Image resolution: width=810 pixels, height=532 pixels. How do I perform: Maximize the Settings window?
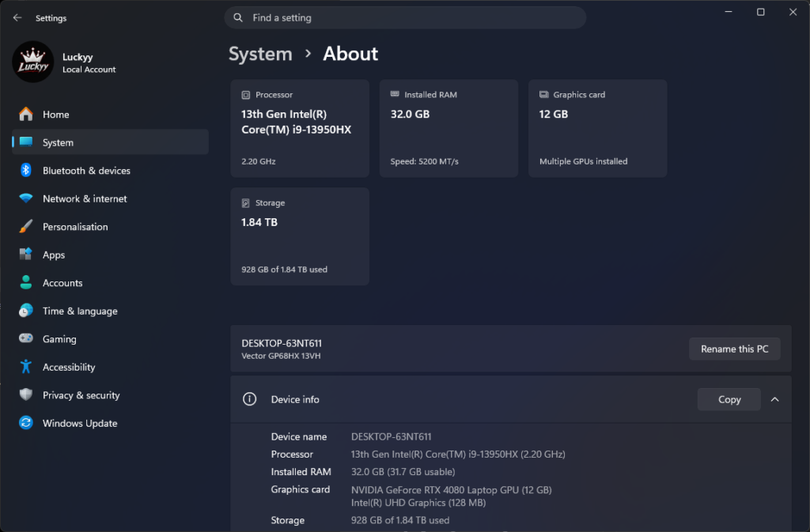pyautogui.click(x=760, y=12)
